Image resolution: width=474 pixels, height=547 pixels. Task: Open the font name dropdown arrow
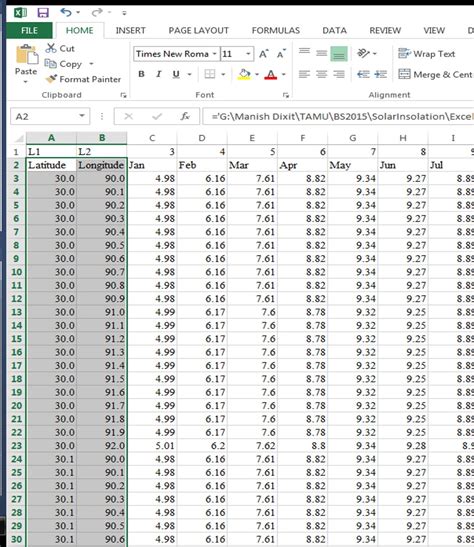215,54
